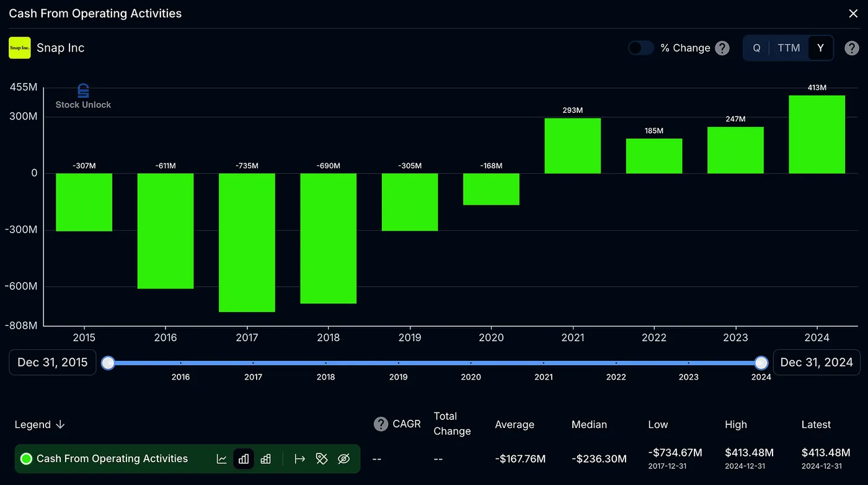Click the green series color swatch
The width and height of the screenshot is (868, 485).
tap(26, 459)
